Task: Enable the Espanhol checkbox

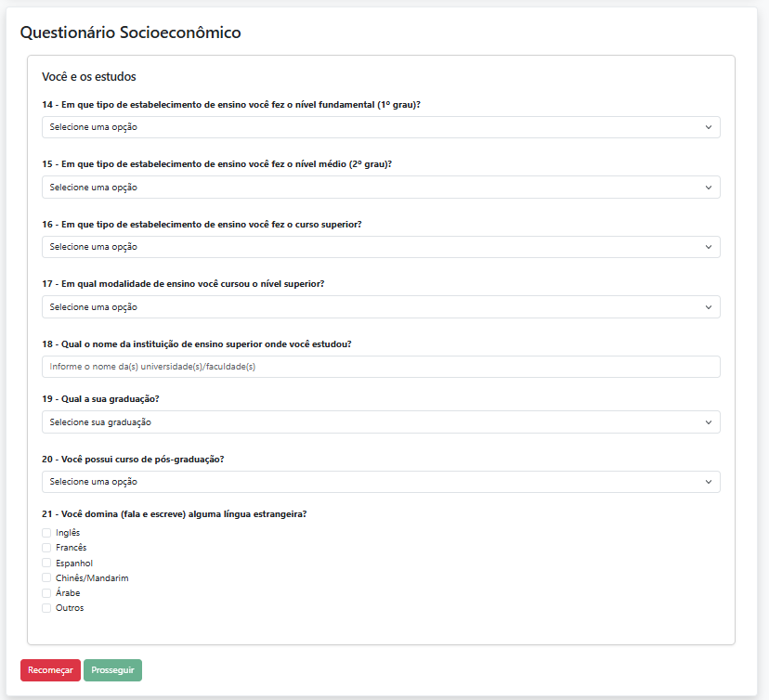Action: tap(46, 563)
